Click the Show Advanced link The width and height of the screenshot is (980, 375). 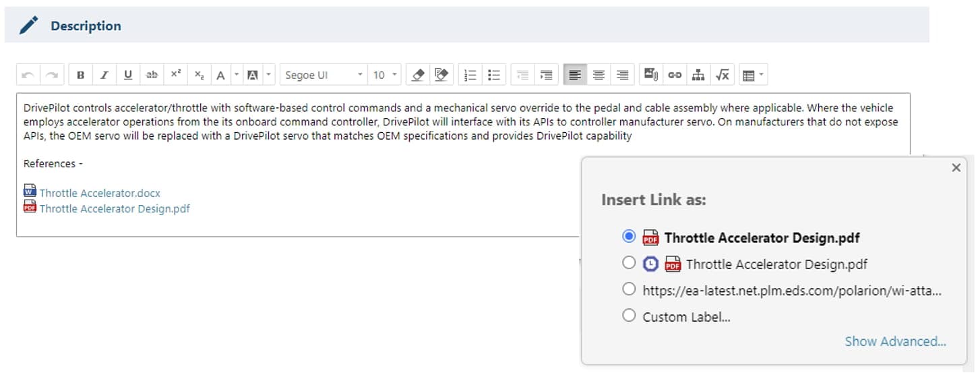tap(895, 341)
